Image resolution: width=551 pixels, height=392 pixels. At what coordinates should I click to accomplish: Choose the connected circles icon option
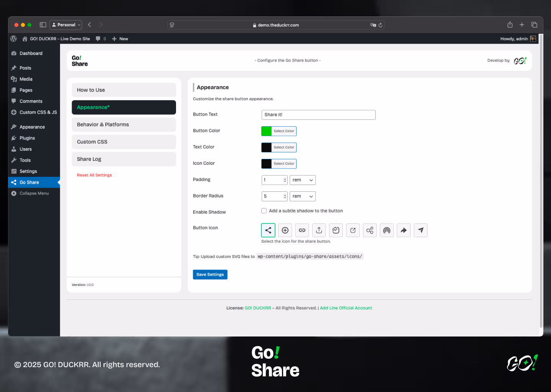click(370, 230)
